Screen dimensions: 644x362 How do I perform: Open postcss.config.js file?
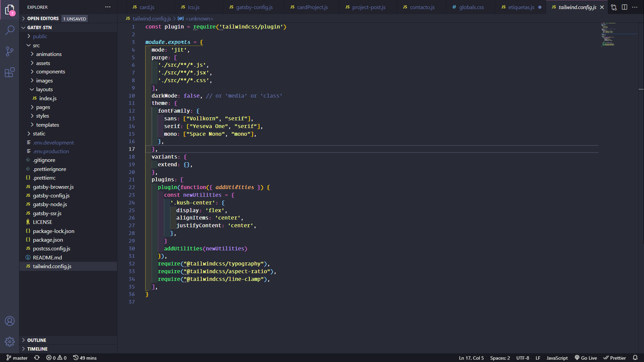coord(68,249)
